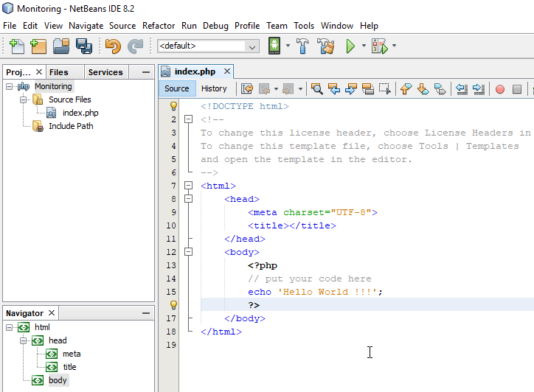Click the Undo arrow icon
Image resolution: width=534 pixels, height=392 pixels.
(113, 46)
